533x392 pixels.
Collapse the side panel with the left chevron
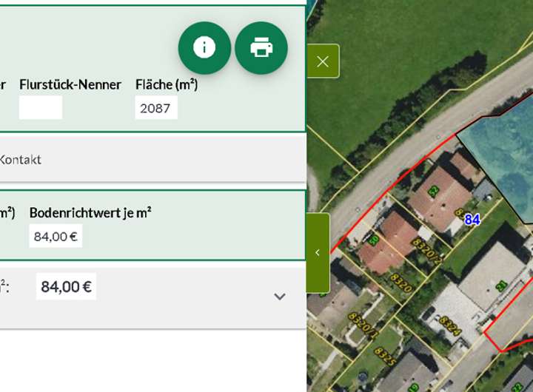[318, 253]
